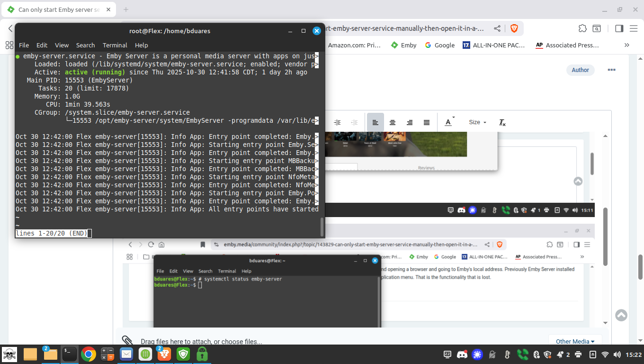Expand the text color dropdown
Image resolution: width=644 pixels, height=364 pixels.
point(449,122)
